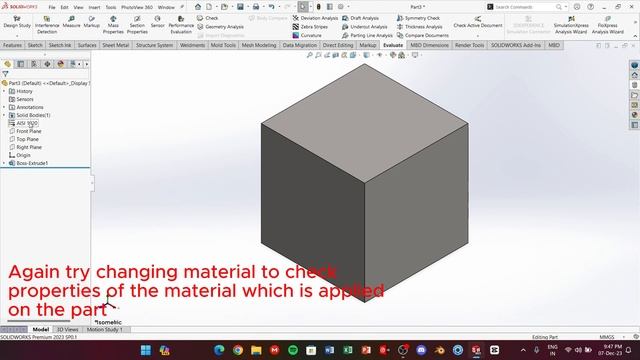Switch to the Features tab
This screenshot has height=360, width=640.
[12, 45]
